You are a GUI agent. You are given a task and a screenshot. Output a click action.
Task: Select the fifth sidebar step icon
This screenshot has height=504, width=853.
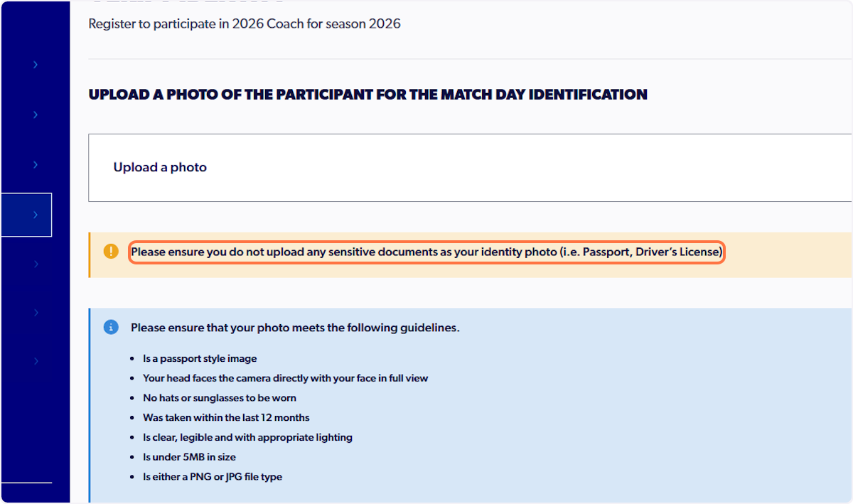pos(35,264)
